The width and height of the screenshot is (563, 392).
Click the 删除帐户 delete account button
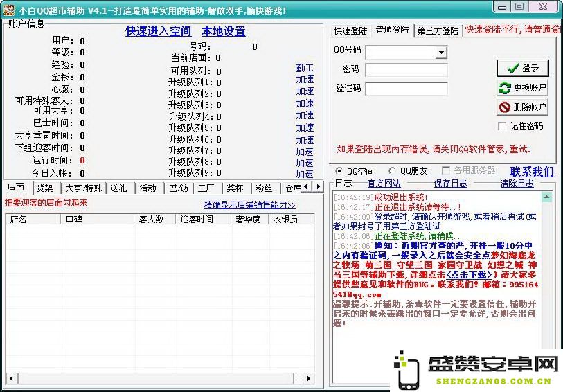[x=523, y=107]
